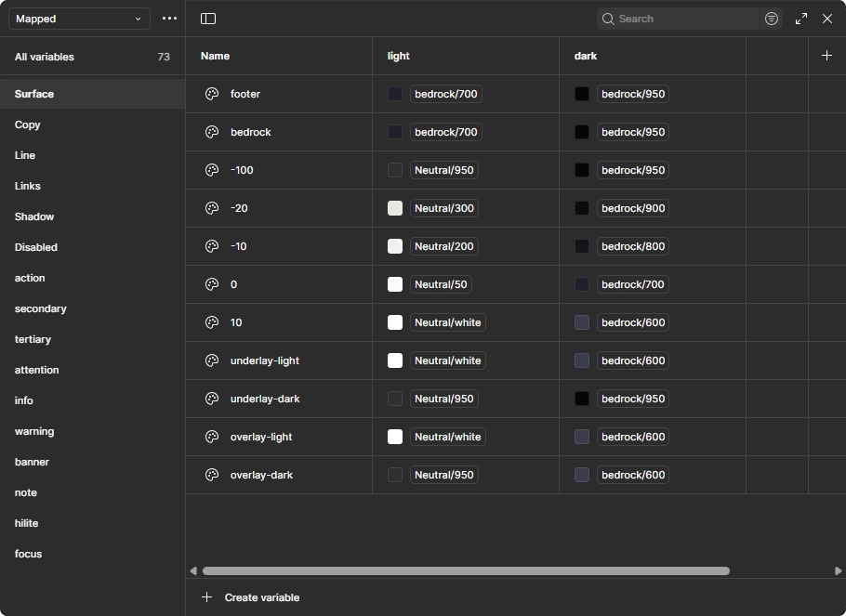The width and height of the screenshot is (846, 616).
Task: Click inside the Search input field
Action: pos(679,19)
